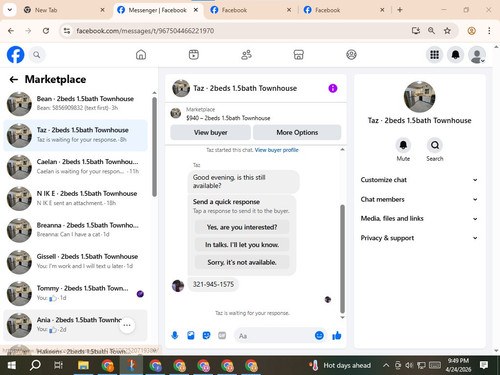Expand Chat members section

pyautogui.click(x=419, y=199)
